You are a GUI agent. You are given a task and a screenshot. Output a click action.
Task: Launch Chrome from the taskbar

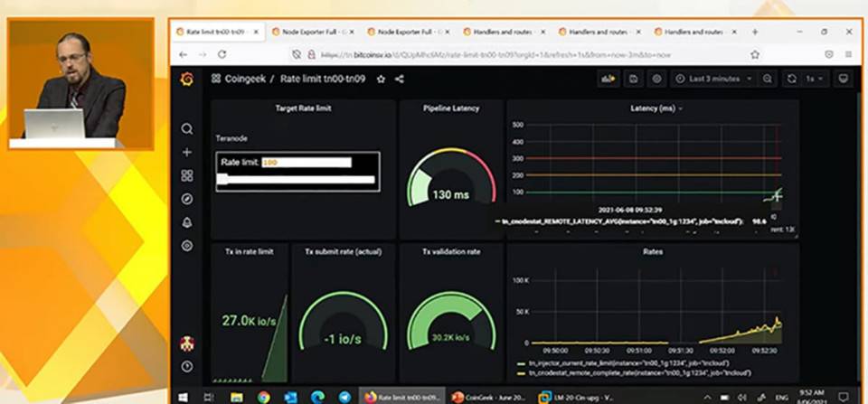tap(263, 398)
